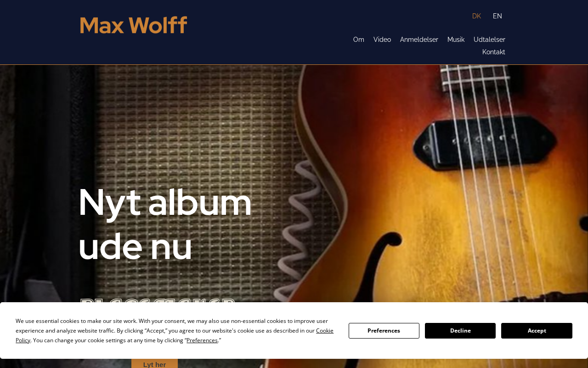Screen dimensions: 588x368
Task: Click the underlined Preferences text link
Action: 202,340
